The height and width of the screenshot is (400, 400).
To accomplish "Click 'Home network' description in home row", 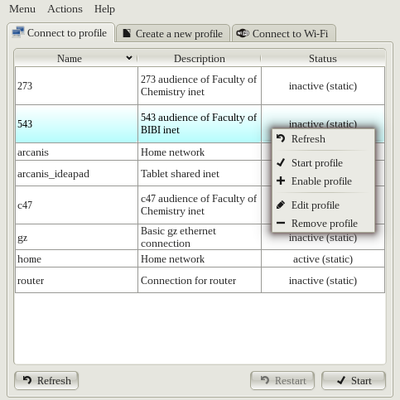I will pos(173,259).
